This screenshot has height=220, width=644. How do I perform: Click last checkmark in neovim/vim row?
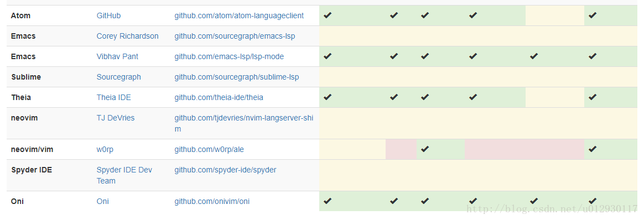592,149
